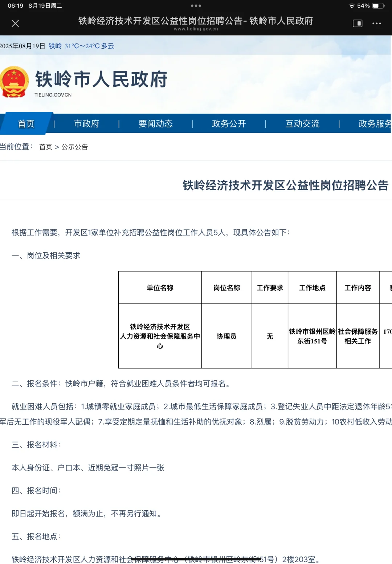Click the 铁岭 weather city link
Image resolution: width=392 pixels, height=564 pixels.
[55, 46]
